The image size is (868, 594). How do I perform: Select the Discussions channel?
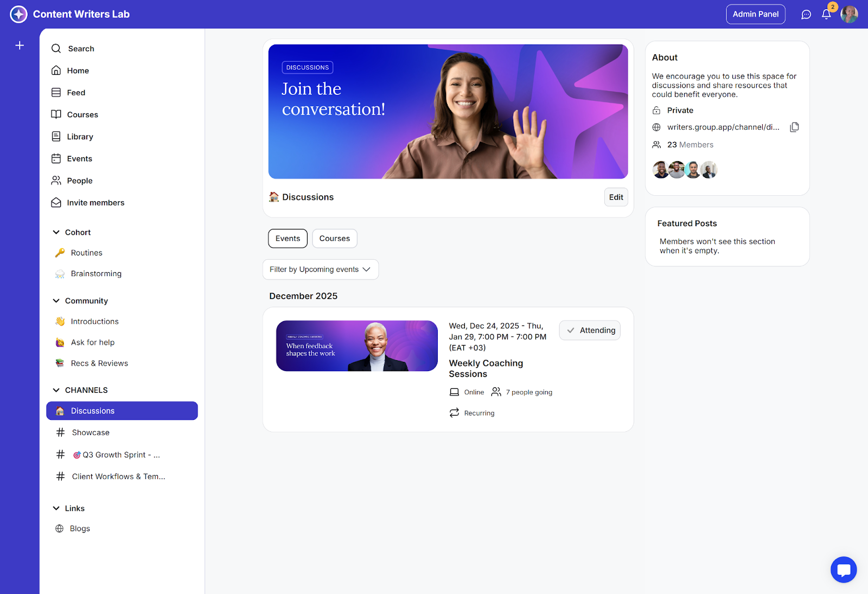pos(122,411)
